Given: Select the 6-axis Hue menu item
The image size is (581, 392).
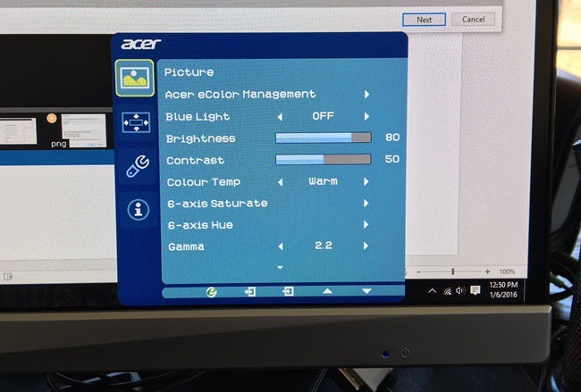Looking at the screenshot, I should [200, 225].
